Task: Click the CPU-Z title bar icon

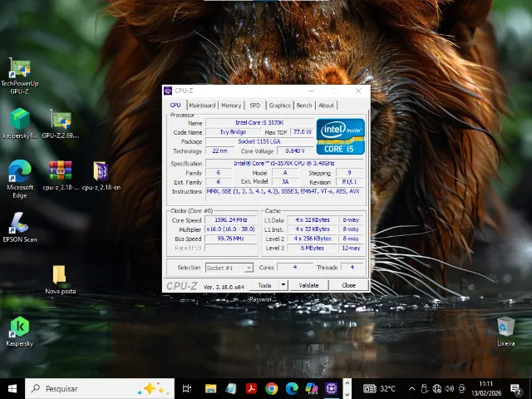Action: 168,91
